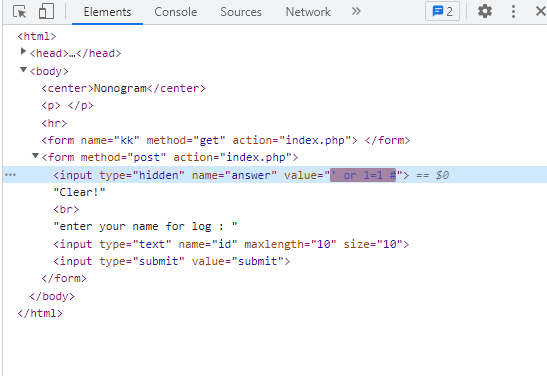Select the form named kk line
Screen dimensions: 547x376
(x=225, y=140)
